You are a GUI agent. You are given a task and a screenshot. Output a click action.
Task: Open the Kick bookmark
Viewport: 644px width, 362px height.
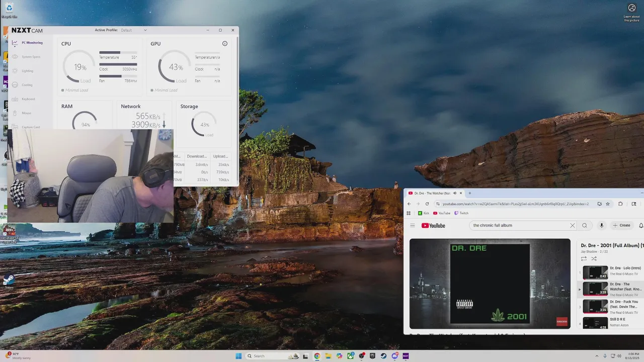[x=424, y=213]
